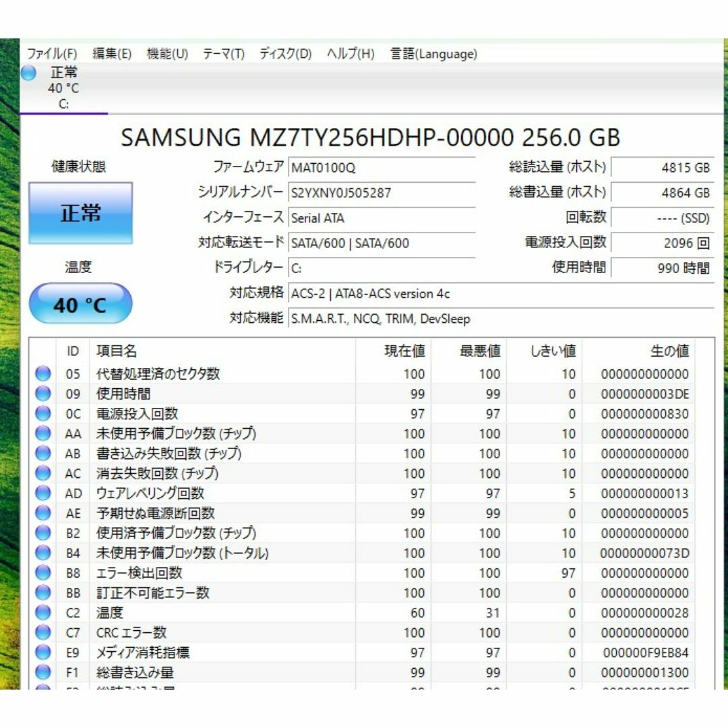Open the 言語(Language) menu
This screenshot has width=728, height=728.
(433, 54)
